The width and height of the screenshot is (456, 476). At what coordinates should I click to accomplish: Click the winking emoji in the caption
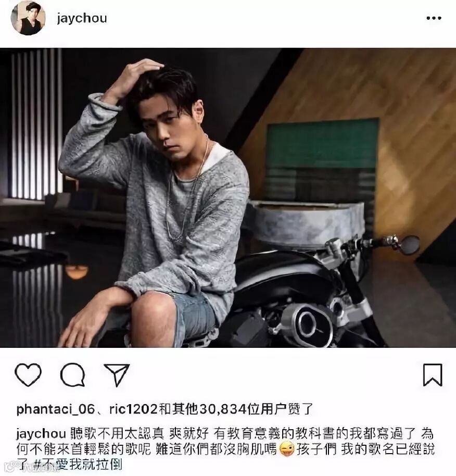pos(287,449)
